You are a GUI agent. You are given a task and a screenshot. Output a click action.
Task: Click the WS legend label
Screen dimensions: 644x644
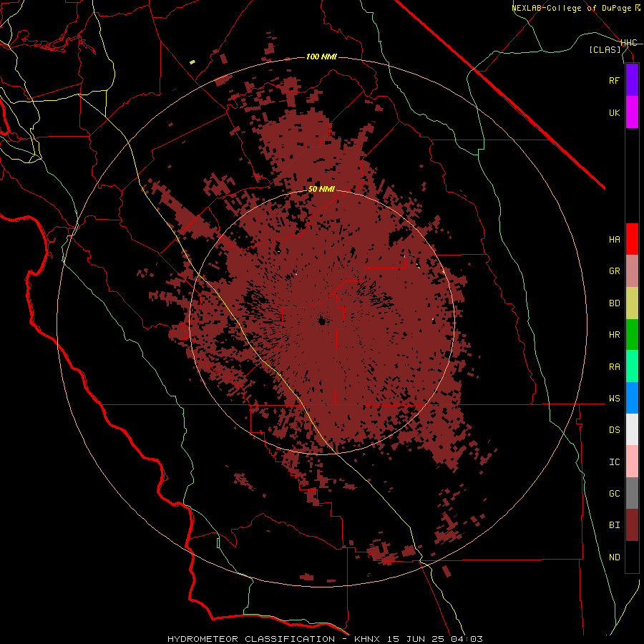pos(614,398)
